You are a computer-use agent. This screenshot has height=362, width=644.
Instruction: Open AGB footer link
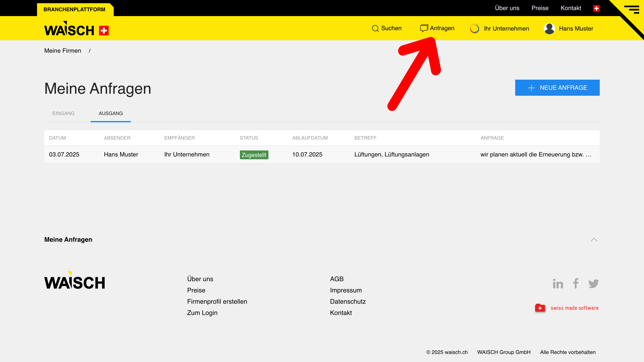coord(337,279)
